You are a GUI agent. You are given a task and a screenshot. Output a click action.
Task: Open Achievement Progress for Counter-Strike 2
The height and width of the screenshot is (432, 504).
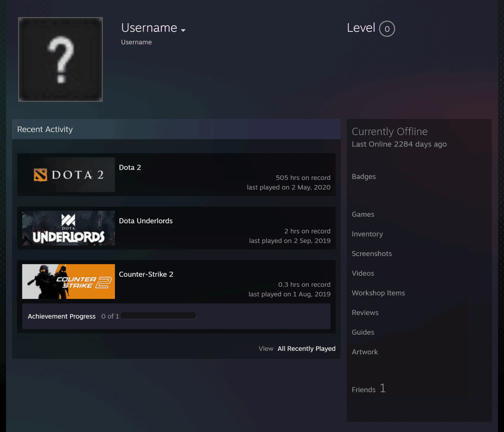point(62,316)
